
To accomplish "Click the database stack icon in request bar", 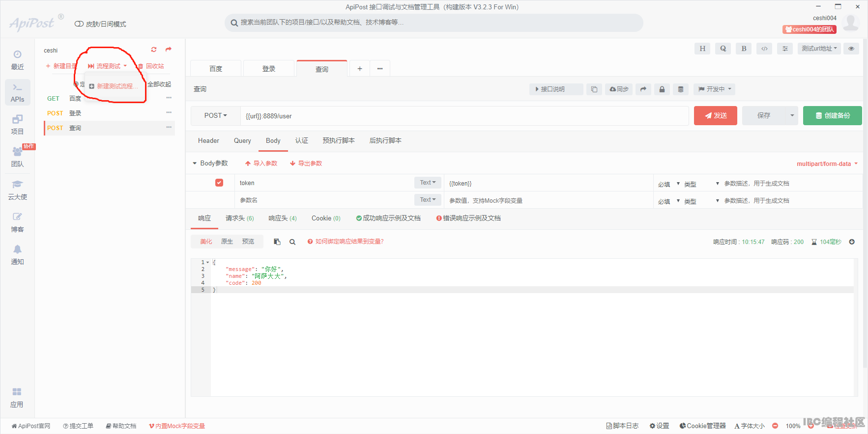I will pyautogui.click(x=681, y=89).
